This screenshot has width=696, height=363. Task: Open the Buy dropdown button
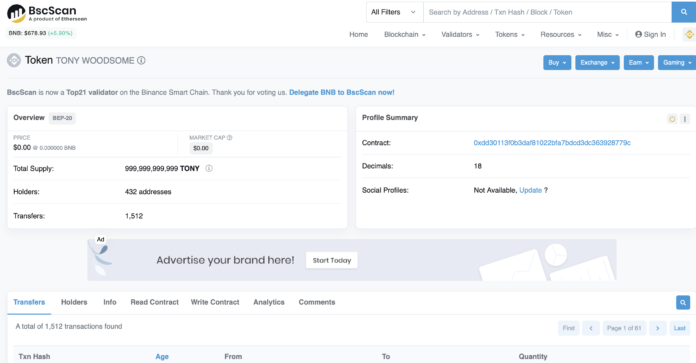(557, 63)
